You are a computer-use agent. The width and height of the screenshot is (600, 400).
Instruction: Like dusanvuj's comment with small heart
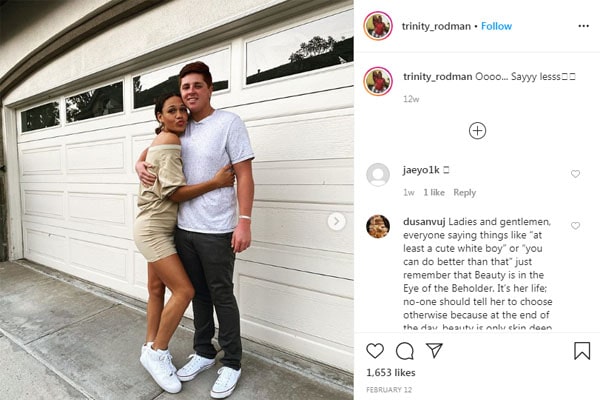pos(575,226)
